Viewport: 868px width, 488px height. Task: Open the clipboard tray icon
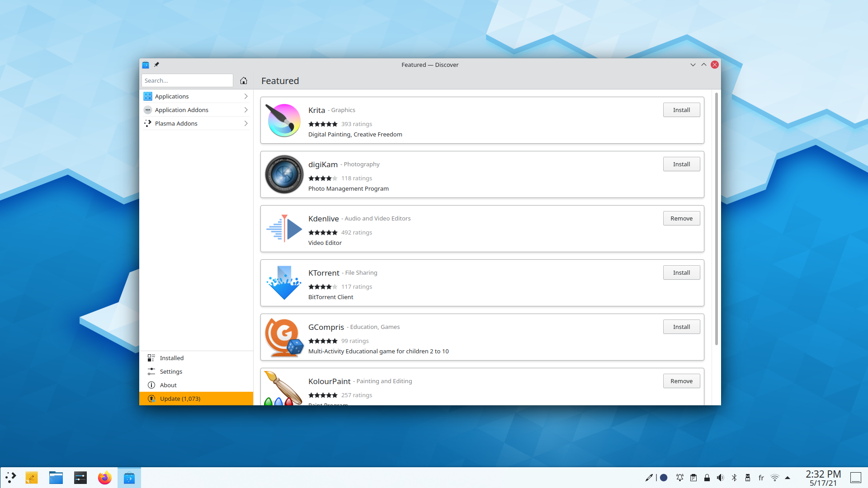693,478
